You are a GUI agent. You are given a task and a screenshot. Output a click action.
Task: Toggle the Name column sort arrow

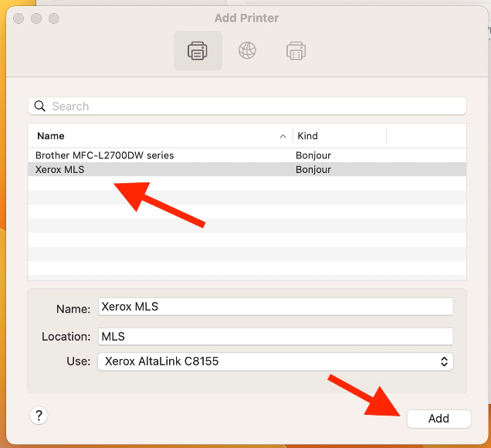pos(283,136)
